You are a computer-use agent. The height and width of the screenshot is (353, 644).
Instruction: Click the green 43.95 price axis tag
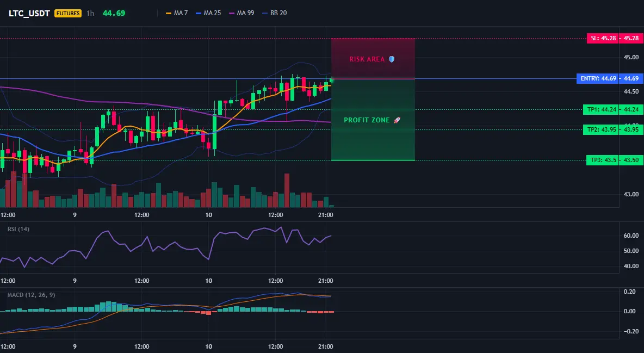631,129
